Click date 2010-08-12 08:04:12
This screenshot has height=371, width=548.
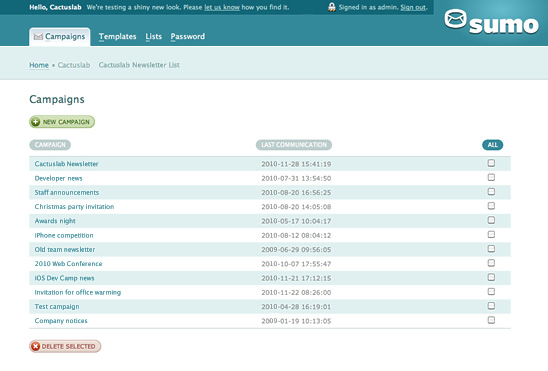point(296,235)
